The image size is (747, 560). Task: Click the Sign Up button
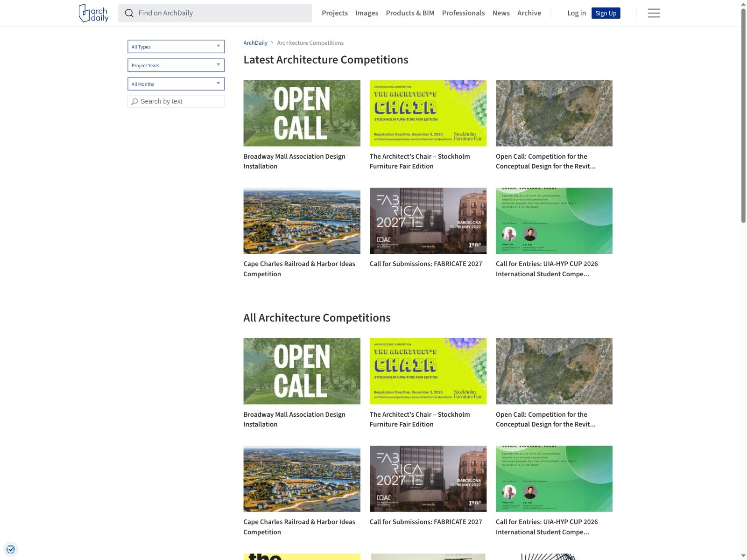(x=606, y=13)
